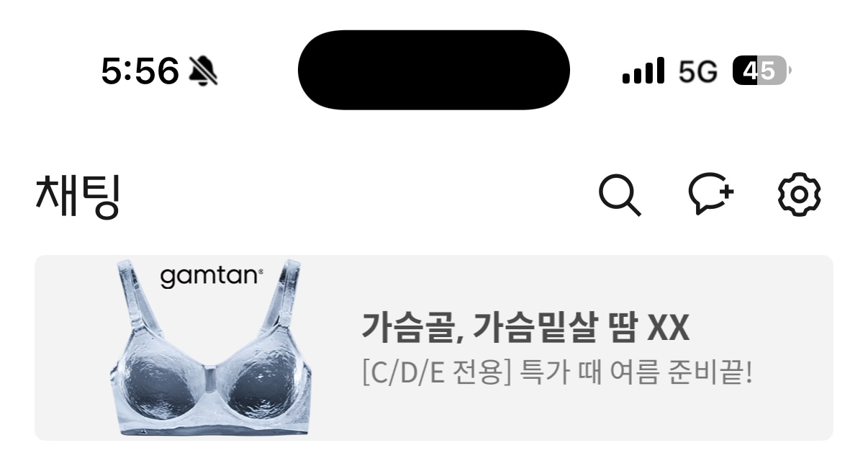This screenshot has width=868, height=466.
Task: Tap the 채팅 header title
Action: point(77,196)
